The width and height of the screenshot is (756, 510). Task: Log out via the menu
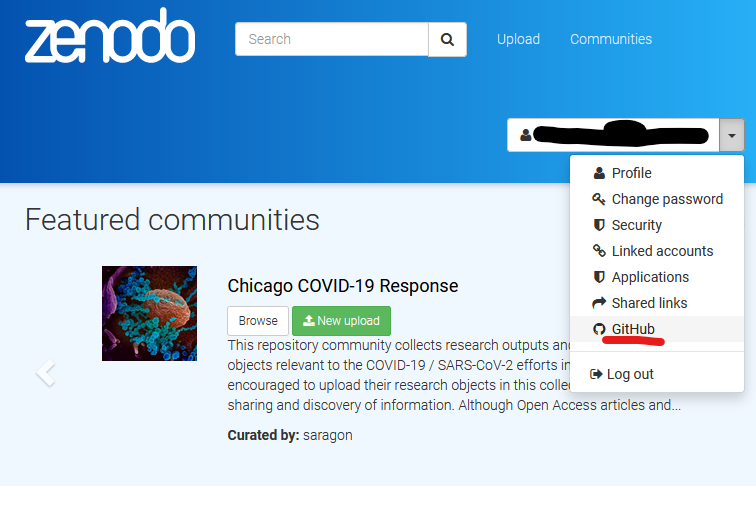tap(657, 374)
